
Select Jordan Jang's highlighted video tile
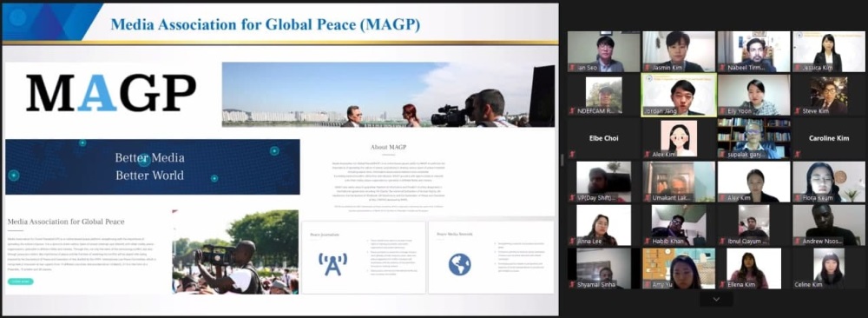click(x=679, y=95)
